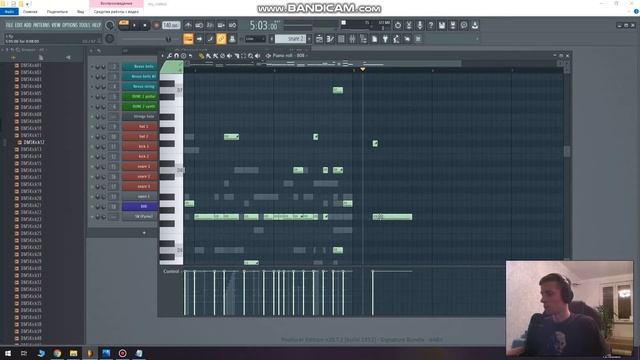The width and height of the screenshot is (640, 360).
Task: Open the EDIT menu
Action: 18,25
